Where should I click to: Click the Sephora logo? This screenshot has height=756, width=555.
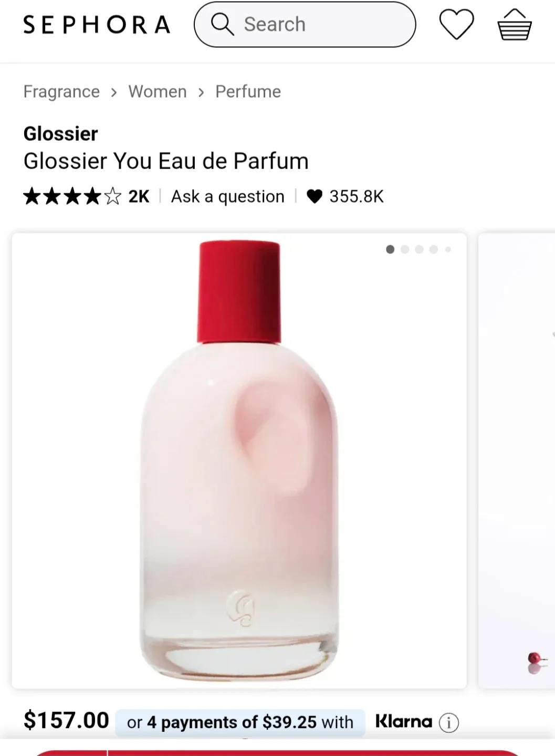[97, 25]
